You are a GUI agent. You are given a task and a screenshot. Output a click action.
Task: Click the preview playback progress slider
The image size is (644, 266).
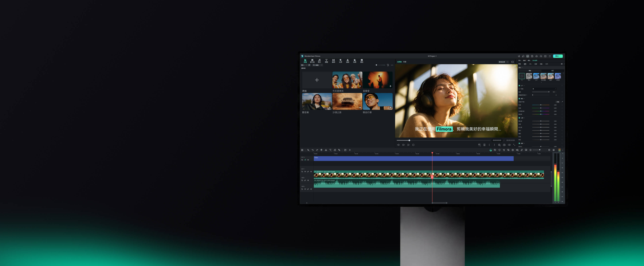click(444, 140)
